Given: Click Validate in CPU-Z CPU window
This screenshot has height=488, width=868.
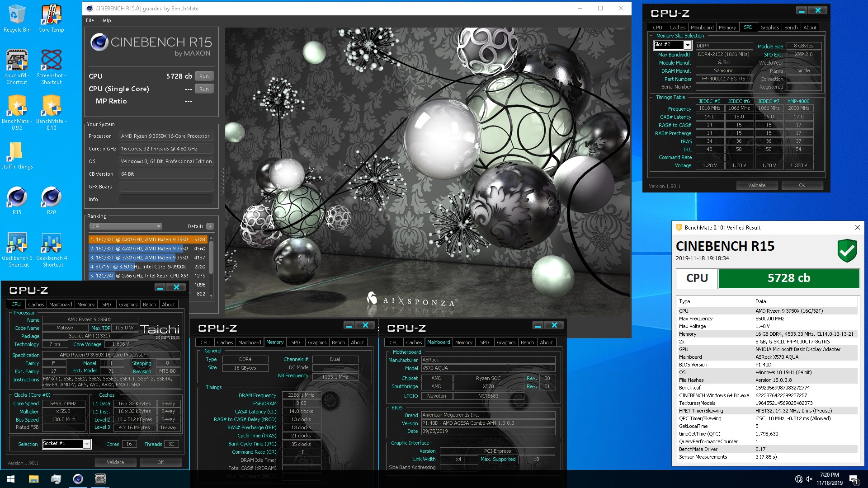Looking at the screenshot, I should click(115, 462).
